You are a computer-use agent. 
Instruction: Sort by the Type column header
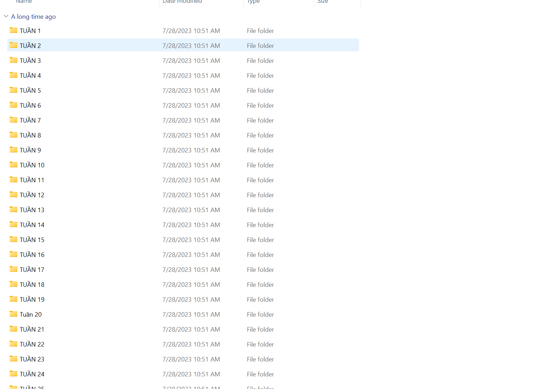pos(253,2)
